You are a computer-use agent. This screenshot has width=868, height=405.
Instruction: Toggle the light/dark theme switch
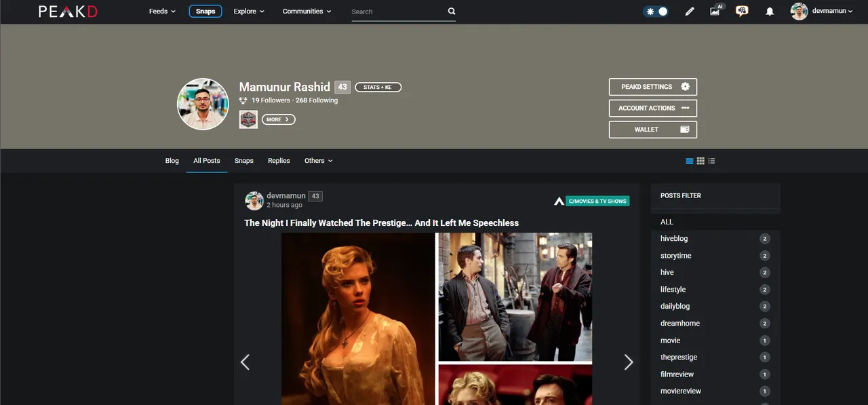[656, 12]
